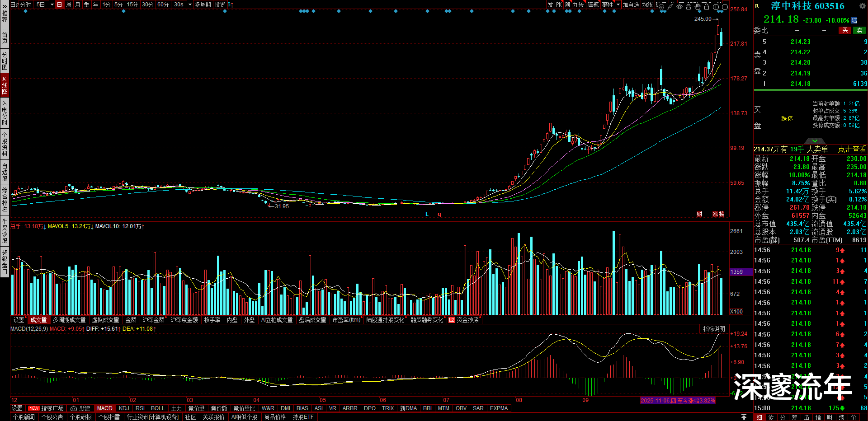This screenshot has width=868, height=421.
Task: Open the 持股ETF tab
Action: pyautogui.click(x=303, y=417)
